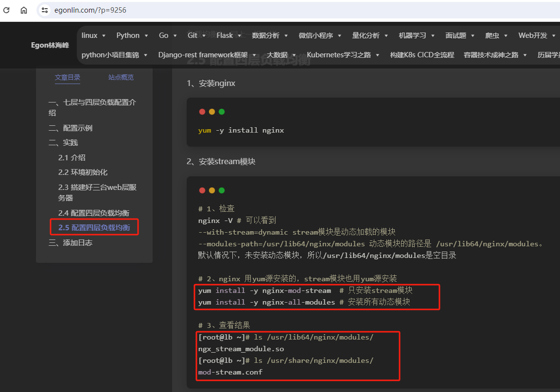Open the 机器学习 dropdown menu
Screen dimensions: 560x392
pos(416,35)
